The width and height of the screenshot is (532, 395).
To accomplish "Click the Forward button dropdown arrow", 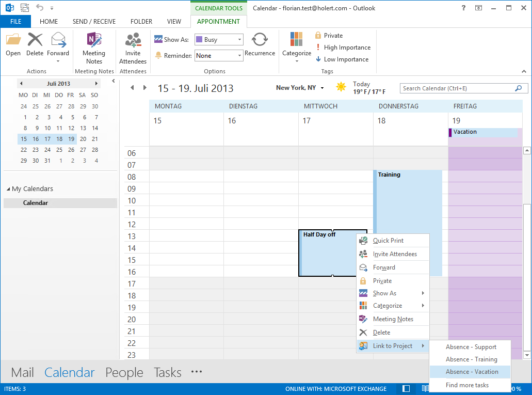I will click(58, 61).
